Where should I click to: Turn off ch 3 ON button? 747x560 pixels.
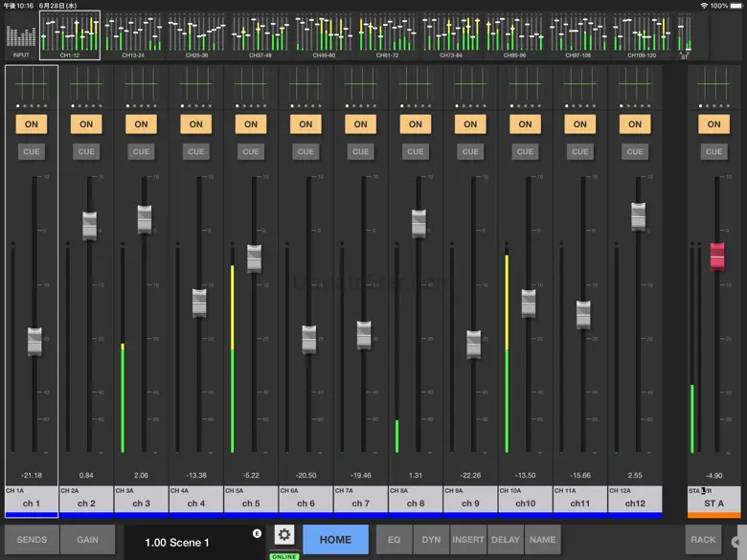[141, 124]
